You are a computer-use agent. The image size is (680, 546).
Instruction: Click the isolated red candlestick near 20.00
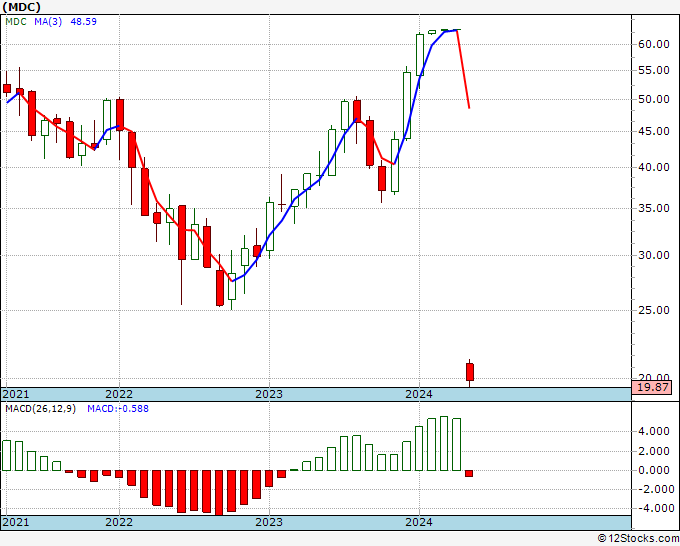coord(470,372)
